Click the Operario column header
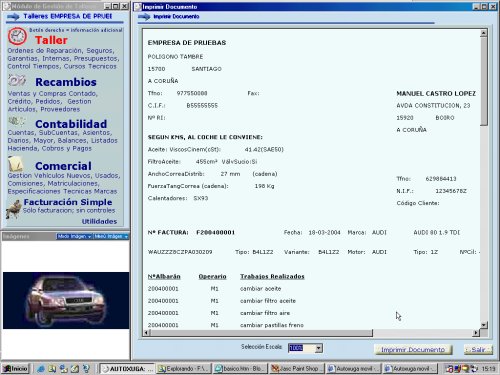Viewport: 500px width, 375px height. pyautogui.click(x=212, y=277)
